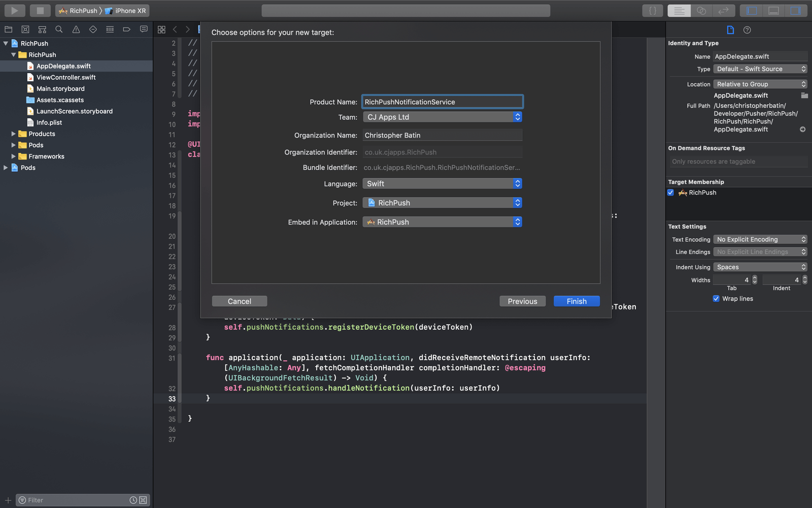Screen dimensions: 812x508
Task: Click the Previous button
Action: click(522, 301)
